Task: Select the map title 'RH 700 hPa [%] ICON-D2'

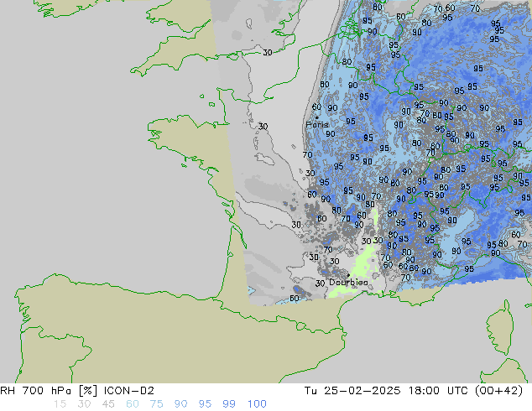Action: [77, 391]
